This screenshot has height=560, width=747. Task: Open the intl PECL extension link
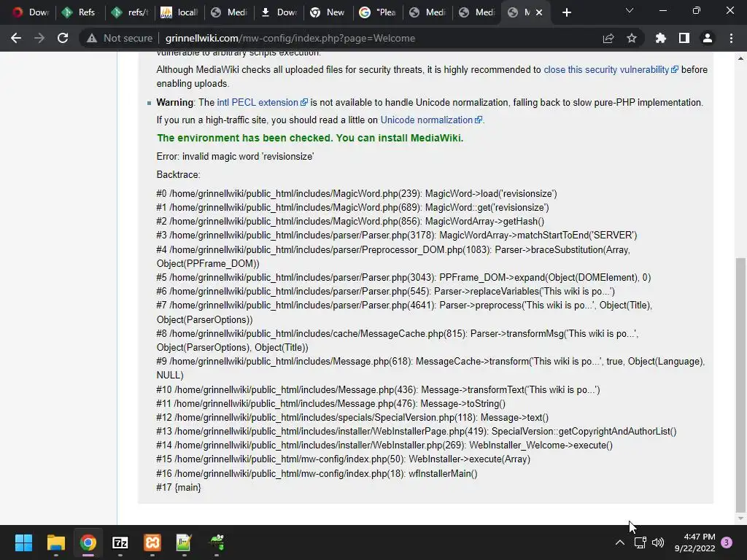262,102
